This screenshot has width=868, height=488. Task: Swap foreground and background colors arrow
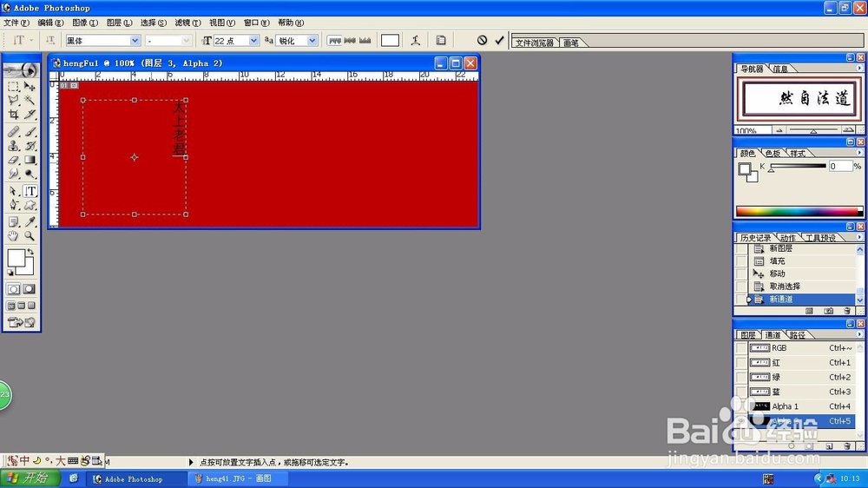pos(30,252)
